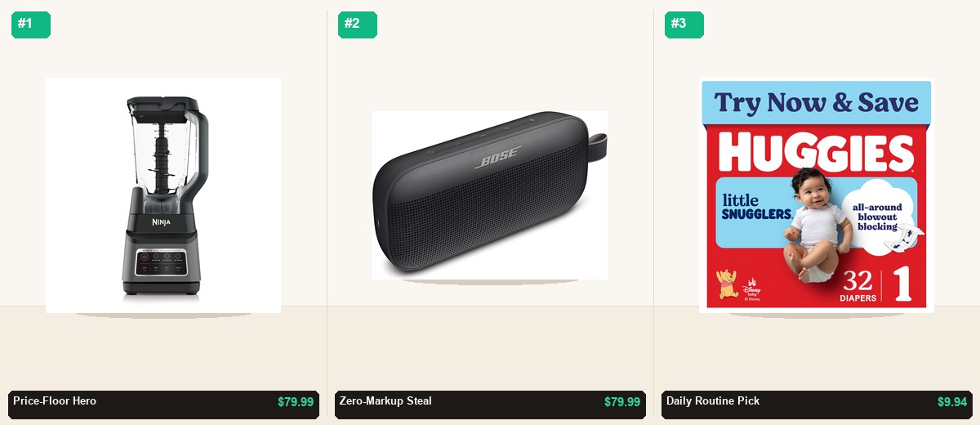This screenshot has width=980, height=425.
Task: Open the Ninja blender product image
Action: pyautogui.click(x=163, y=195)
